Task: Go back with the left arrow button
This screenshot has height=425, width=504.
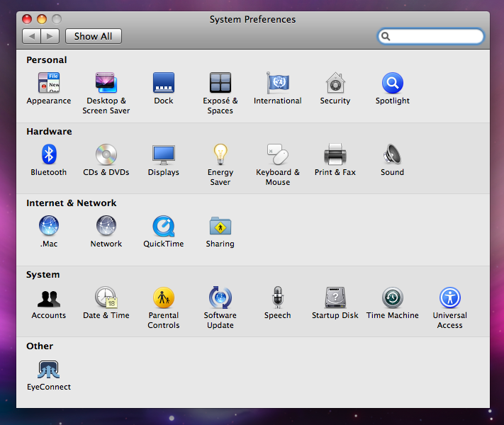Action: point(31,36)
